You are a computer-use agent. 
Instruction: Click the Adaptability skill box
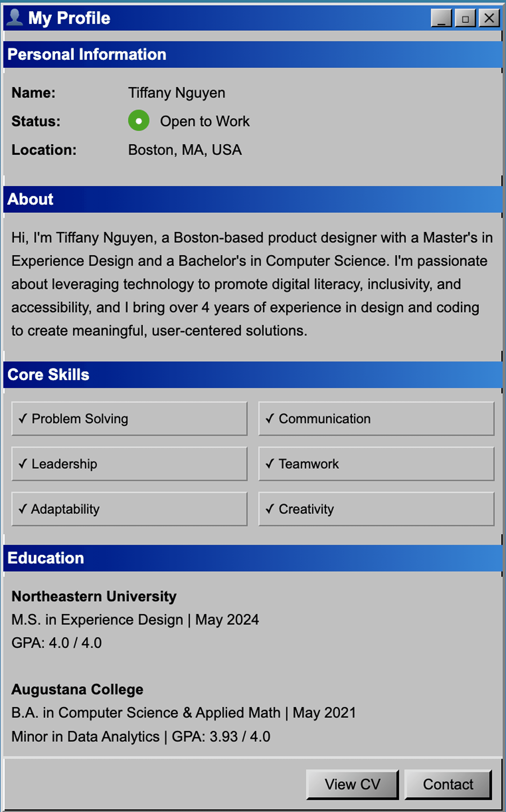(x=129, y=509)
